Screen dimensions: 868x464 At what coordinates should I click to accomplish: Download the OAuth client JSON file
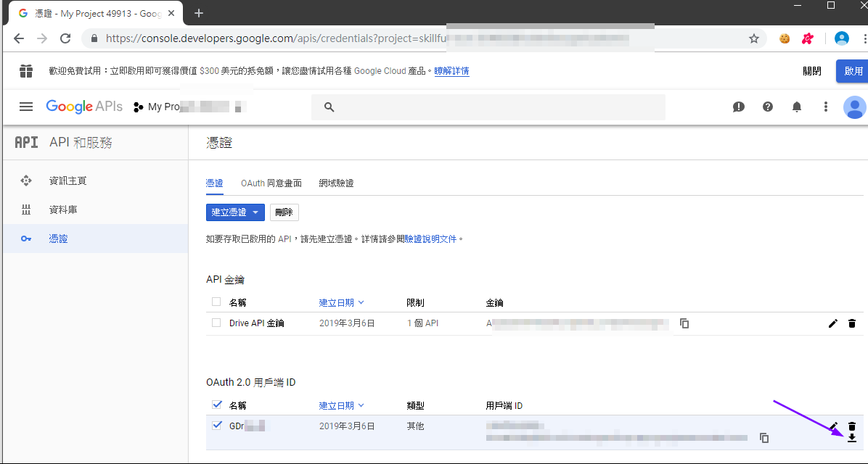click(852, 438)
